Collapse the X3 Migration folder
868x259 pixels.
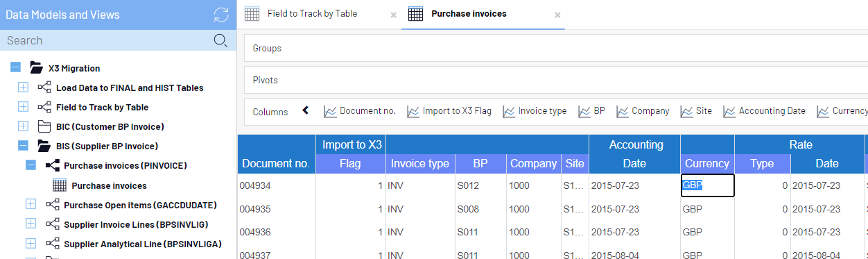[15, 68]
